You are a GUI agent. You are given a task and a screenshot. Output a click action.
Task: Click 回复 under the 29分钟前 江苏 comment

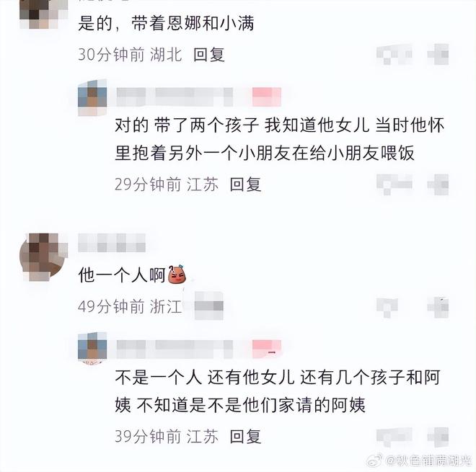point(245,184)
